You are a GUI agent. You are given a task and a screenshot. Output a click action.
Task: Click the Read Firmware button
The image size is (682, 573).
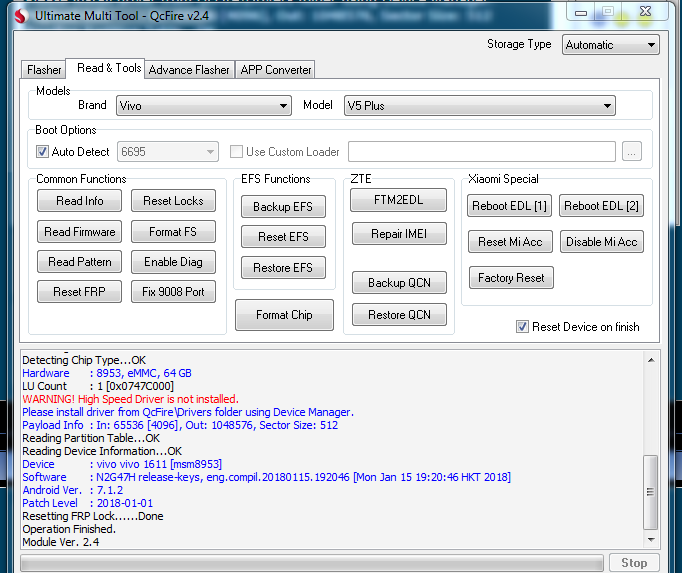click(x=80, y=231)
